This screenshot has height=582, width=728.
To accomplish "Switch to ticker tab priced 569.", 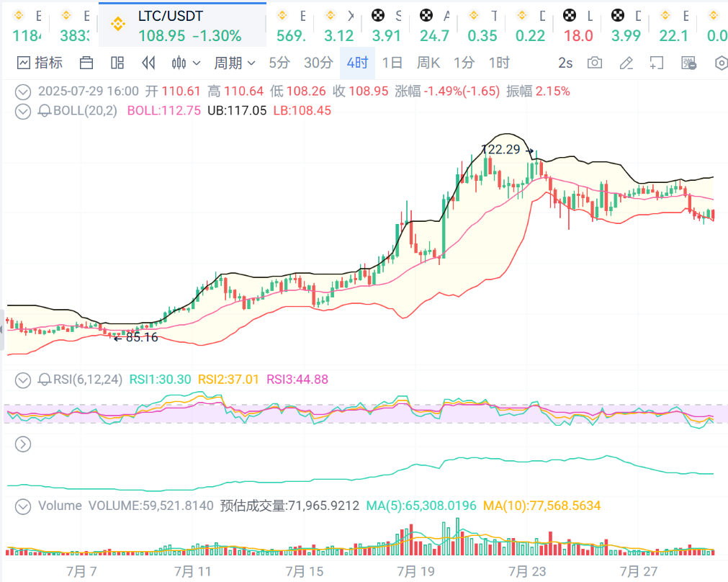I will [291, 25].
